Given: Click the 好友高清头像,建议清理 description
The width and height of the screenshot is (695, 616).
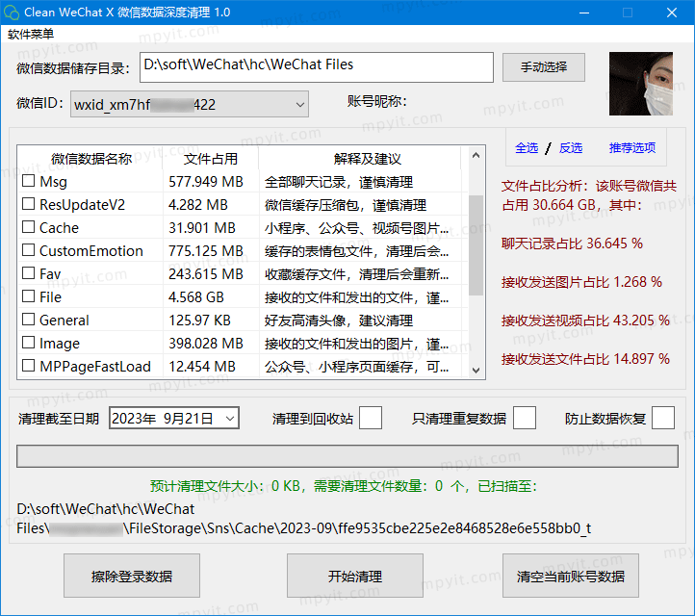Looking at the screenshot, I should click(x=339, y=320).
